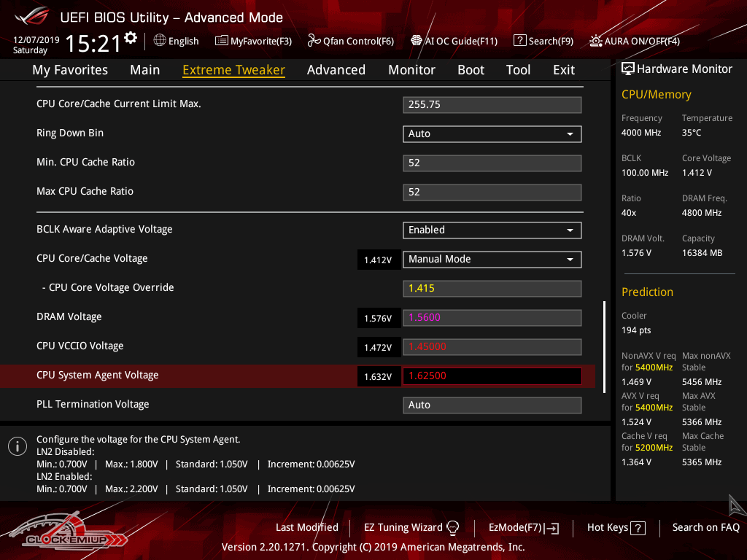Click the Max CPU Cache Ratio field

[492, 192]
